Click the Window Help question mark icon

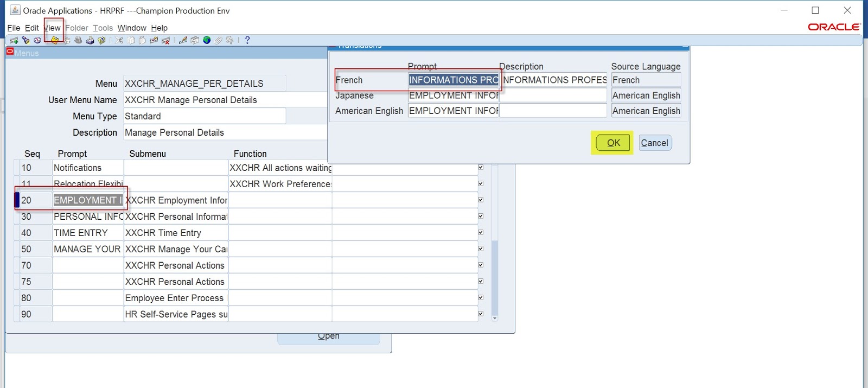coord(247,40)
